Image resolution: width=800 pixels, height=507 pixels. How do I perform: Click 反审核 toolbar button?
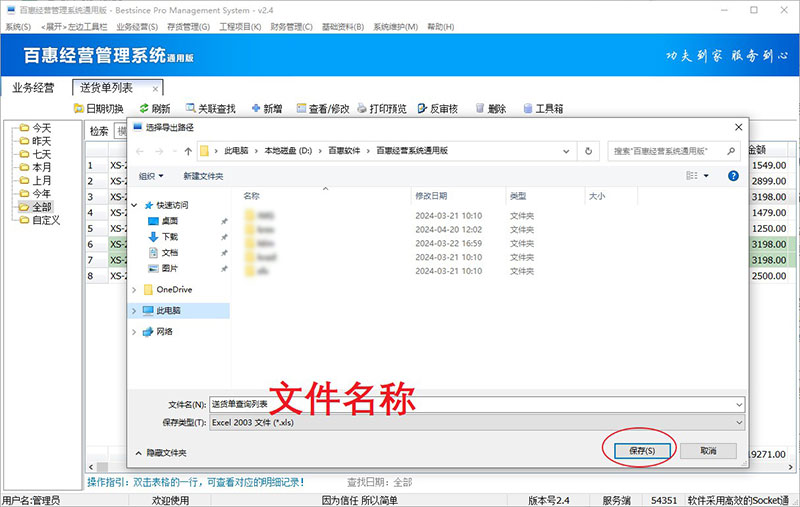tap(438, 108)
